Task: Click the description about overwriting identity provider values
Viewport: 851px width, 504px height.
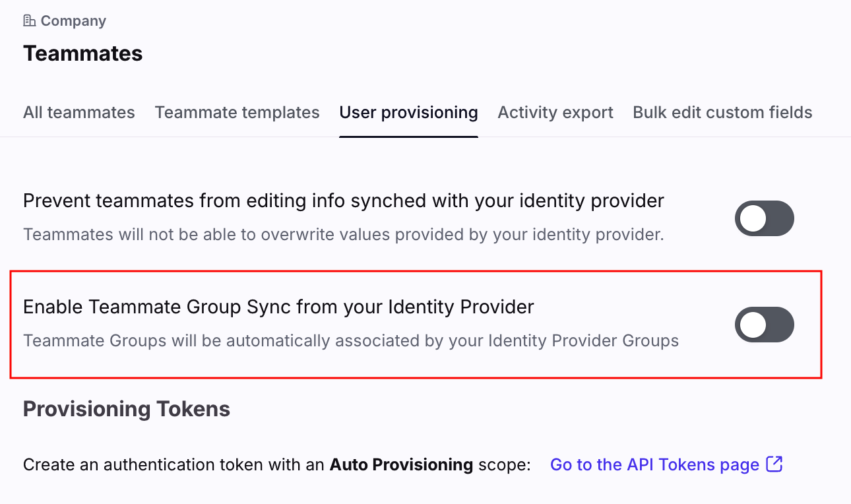Action: click(x=343, y=234)
